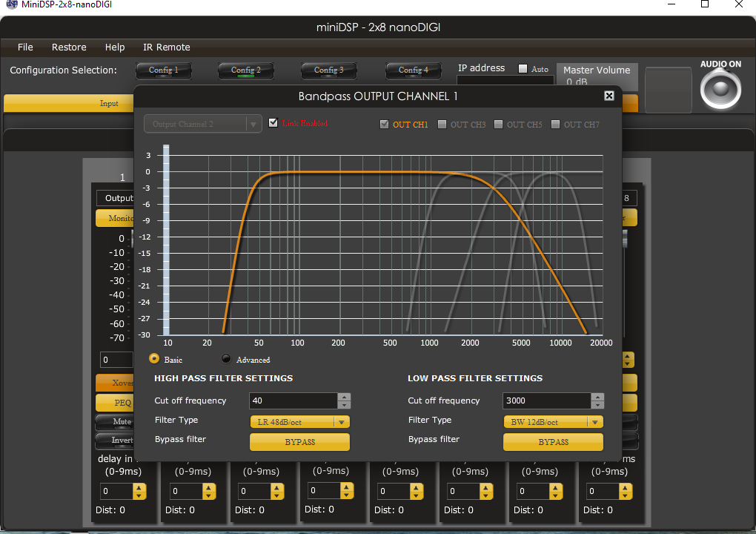Click the channel 1 gain value field
This screenshot has height=534, width=756.
(x=116, y=360)
